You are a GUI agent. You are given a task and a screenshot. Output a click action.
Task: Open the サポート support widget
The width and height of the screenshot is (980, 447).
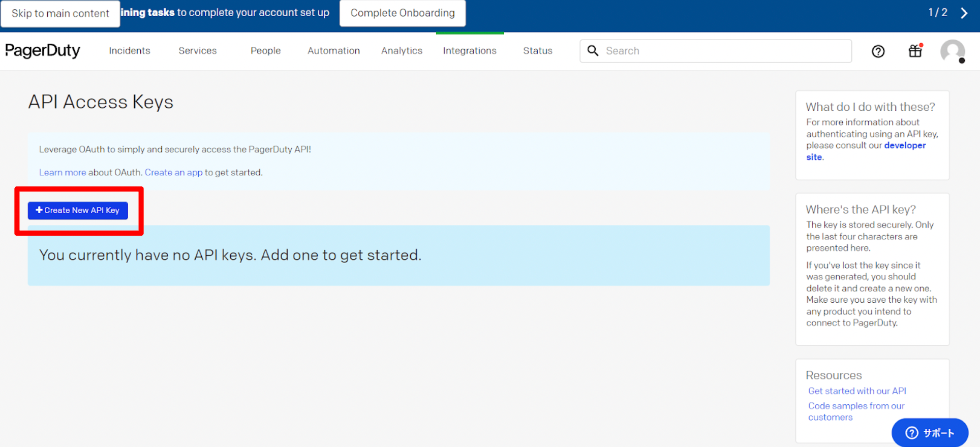[x=930, y=433]
